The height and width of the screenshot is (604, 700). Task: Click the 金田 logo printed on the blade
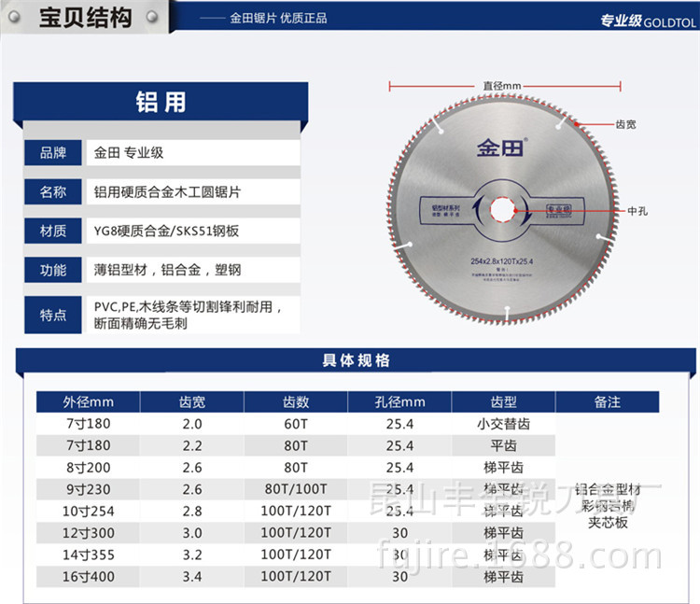(x=501, y=147)
